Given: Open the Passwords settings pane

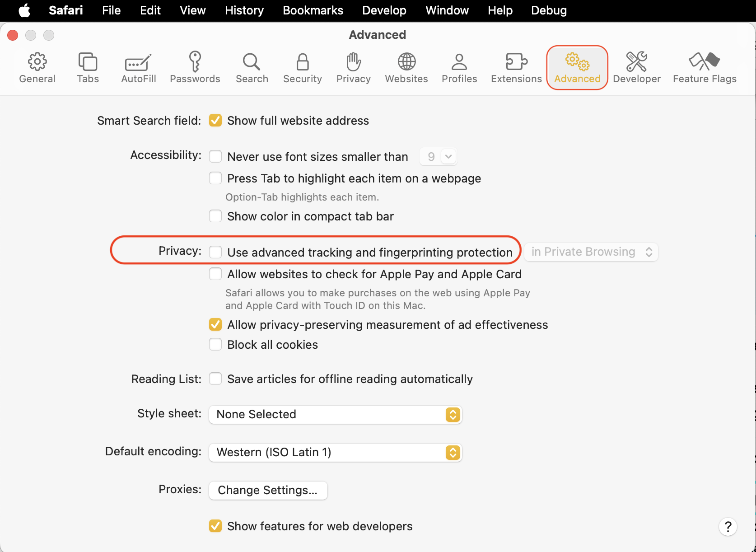Looking at the screenshot, I should (x=195, y=68).
